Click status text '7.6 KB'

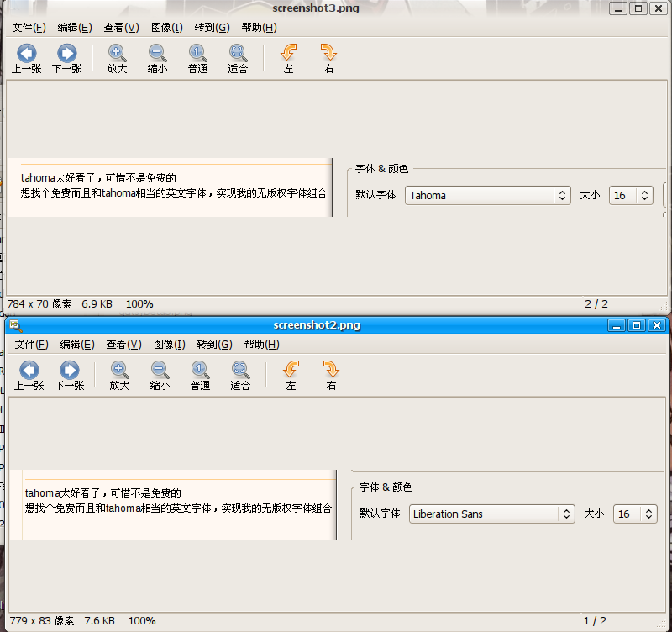(x=99, y=621)
